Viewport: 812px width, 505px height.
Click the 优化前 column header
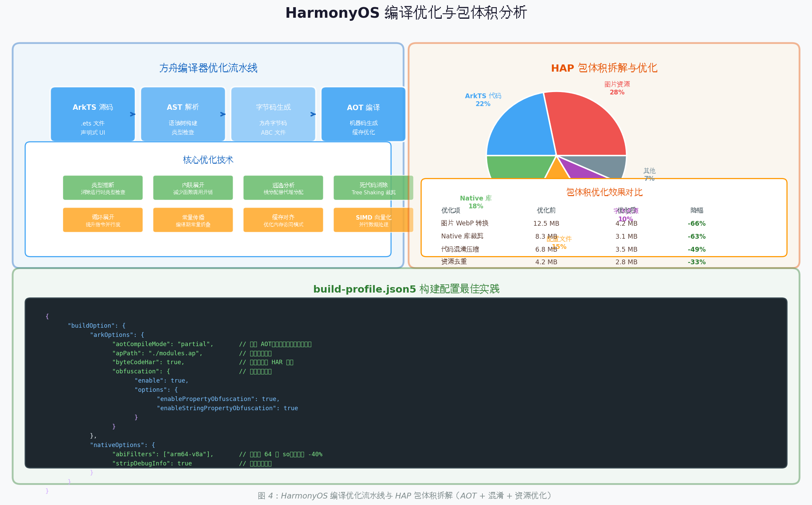546,210
